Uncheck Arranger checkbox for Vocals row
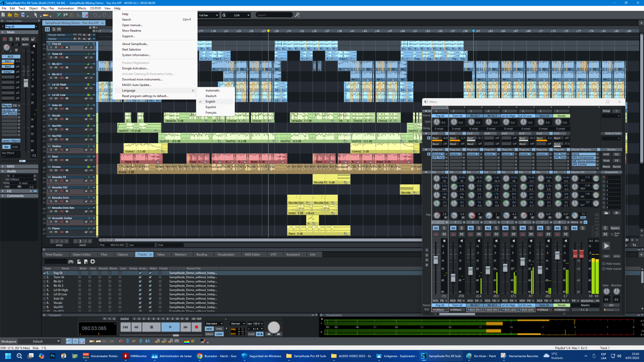Image resolution: width=644 pixels, height=362 pixels. (x=140, y=303)
